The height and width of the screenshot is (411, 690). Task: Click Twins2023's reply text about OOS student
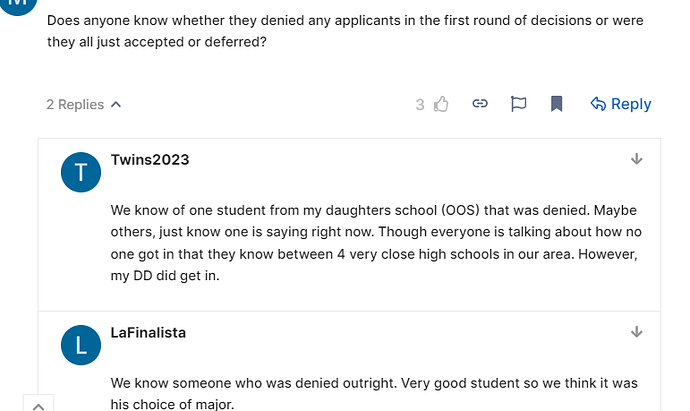pos(373,243)
